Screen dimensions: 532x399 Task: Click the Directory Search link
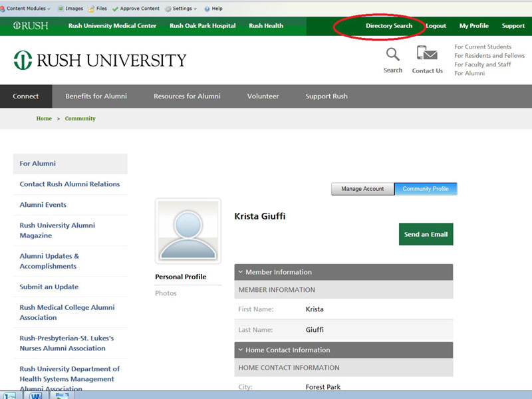pyautogui.click(x=389, y=26)
